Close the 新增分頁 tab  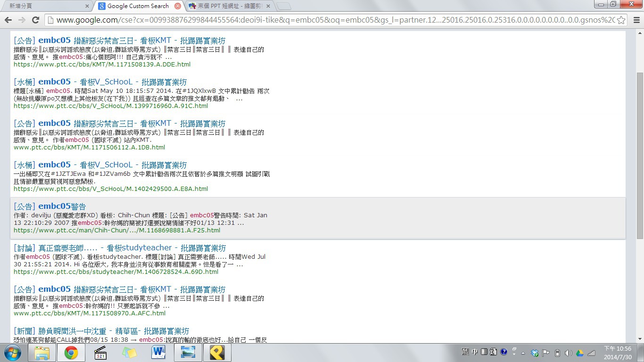87,6
